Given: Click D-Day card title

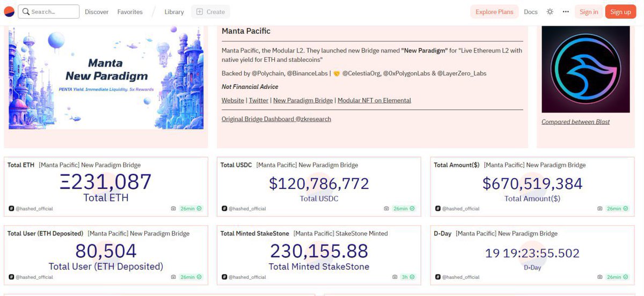Looking at the screenshot, I should point(443,234).
